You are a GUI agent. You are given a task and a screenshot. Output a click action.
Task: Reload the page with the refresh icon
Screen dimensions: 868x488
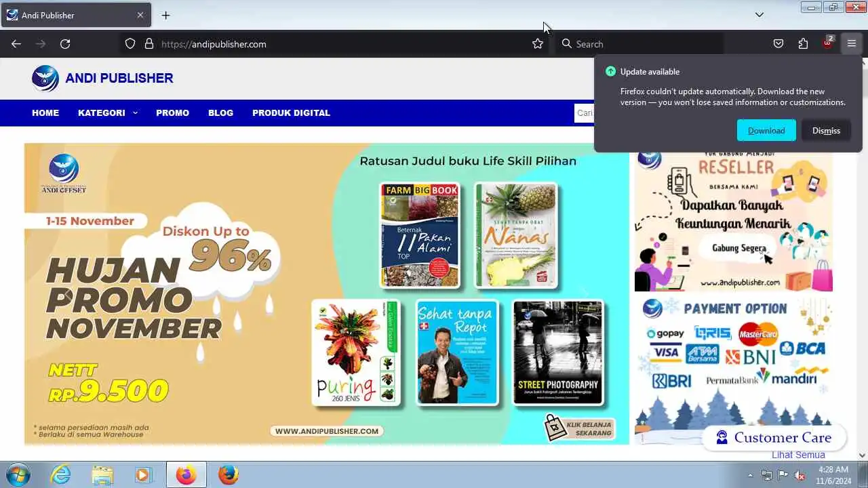pyautogui.click(x=65, y=44)
